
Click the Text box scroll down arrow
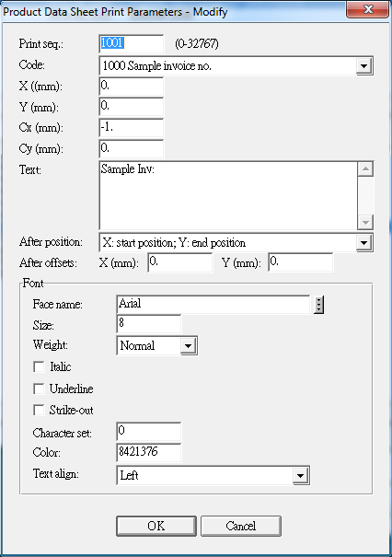tap(365, 223)
